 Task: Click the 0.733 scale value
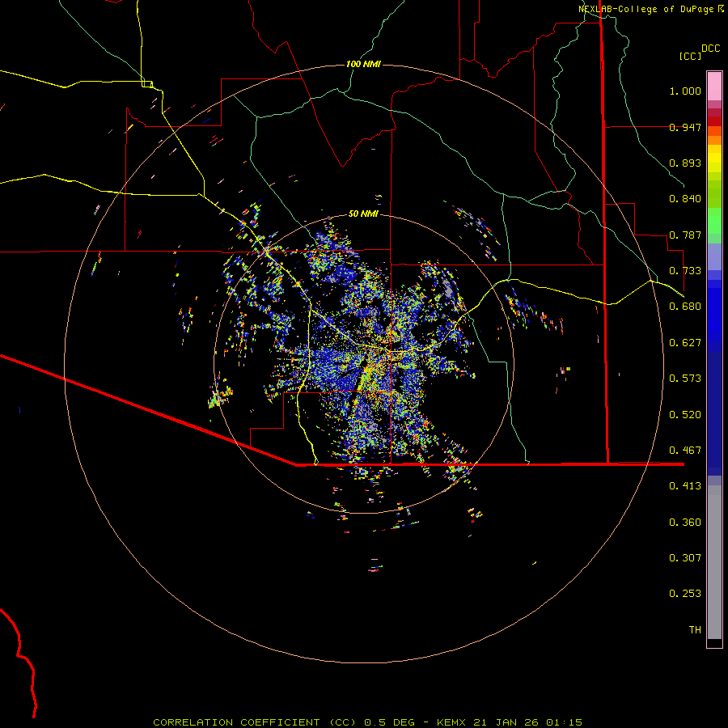[685, 271]
